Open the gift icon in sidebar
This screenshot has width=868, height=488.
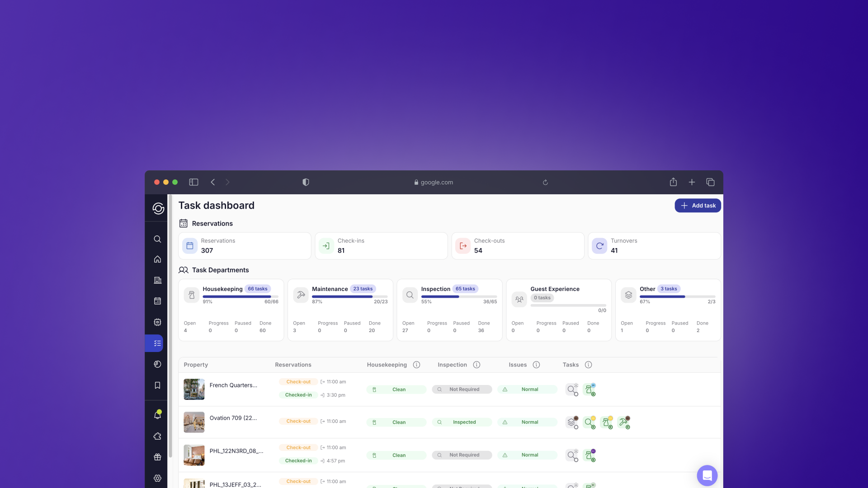(x=157, y=457)
